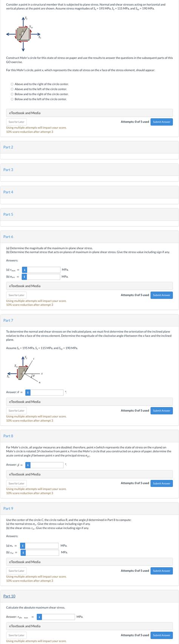Click Save for Later in Part 8
This screenshot has height=644, width=179.
click(x=16, y=483)
